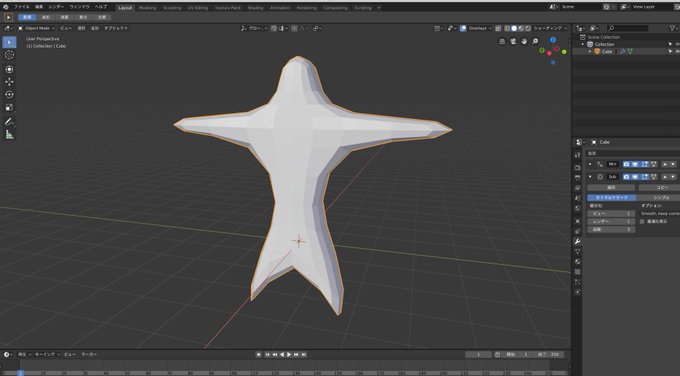The width and height of the screenshot is (680, 376).
Task: Click the Blender logo menu icon
Action: (x=6, y=7)
